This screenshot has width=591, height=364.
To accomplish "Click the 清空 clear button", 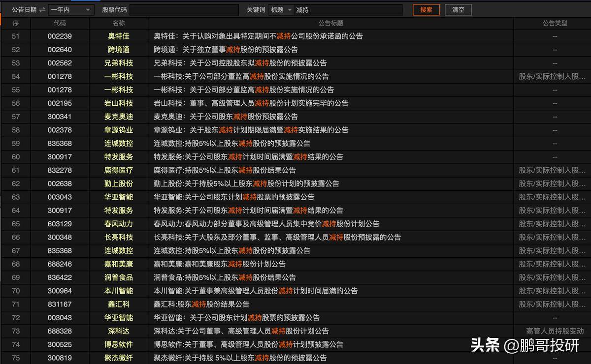I will [x=458, y=9].
